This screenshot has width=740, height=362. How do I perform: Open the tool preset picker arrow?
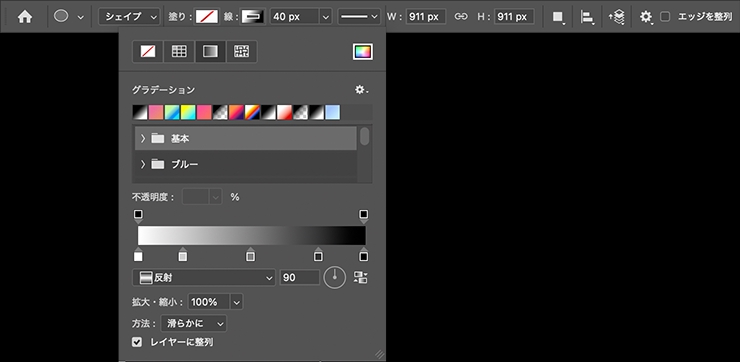[81, 17]
